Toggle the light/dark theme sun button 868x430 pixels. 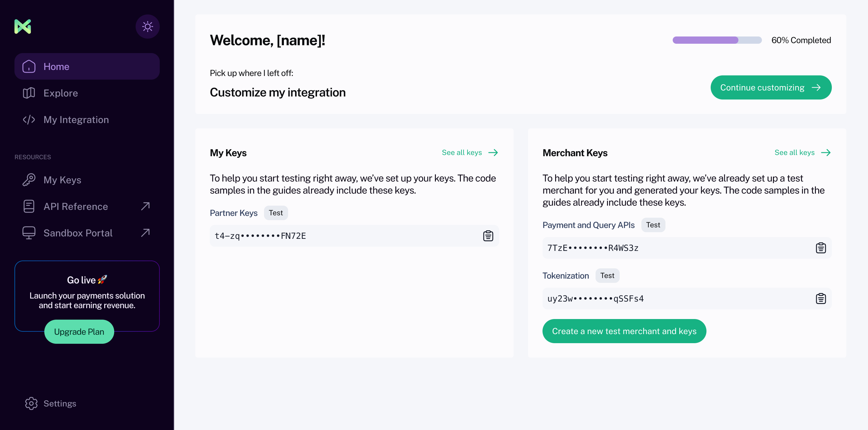click(147, 26)
